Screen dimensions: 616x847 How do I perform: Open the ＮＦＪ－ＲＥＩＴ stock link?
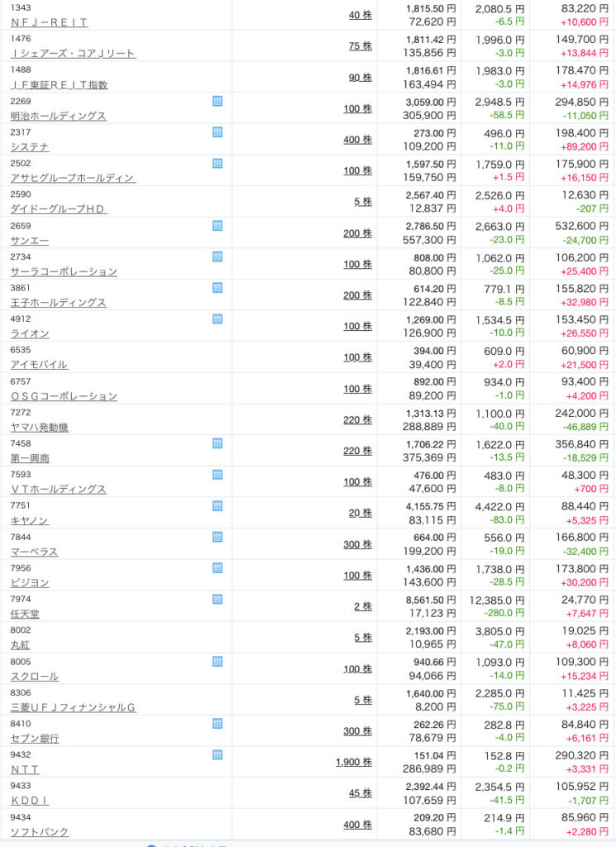[x=49, y=22]
